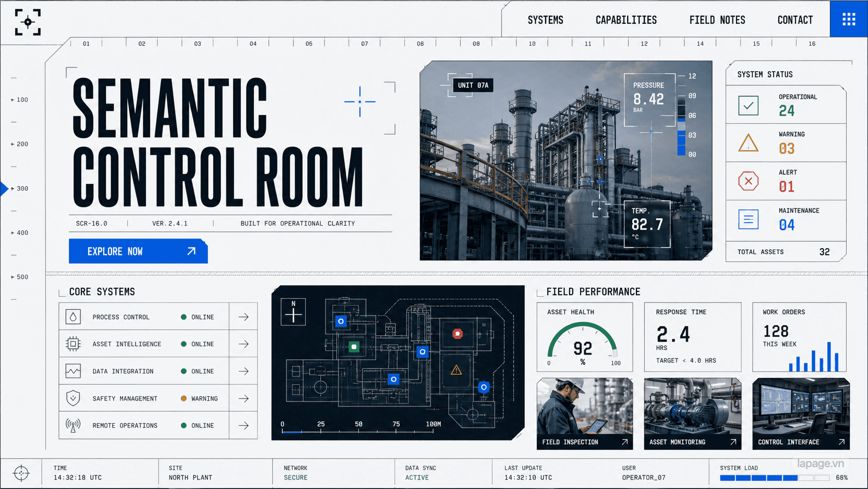Click the crosshair logo icon in the header
Image resolution: width=868 pixels, height=489 pixels.
pyautogui.click(x=28, y=22)
